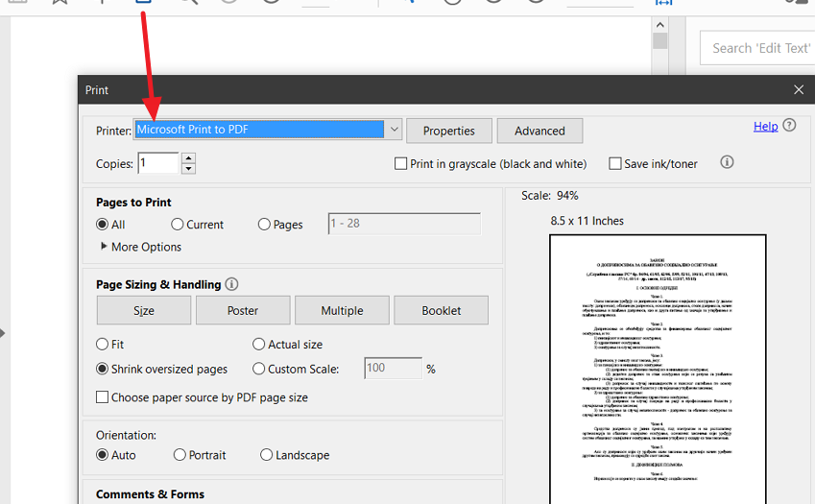Image resolution: width=815 pixels, height=504 pixels.
Task: Increase copies with the up stepper
Action: [x=189, y=158]
